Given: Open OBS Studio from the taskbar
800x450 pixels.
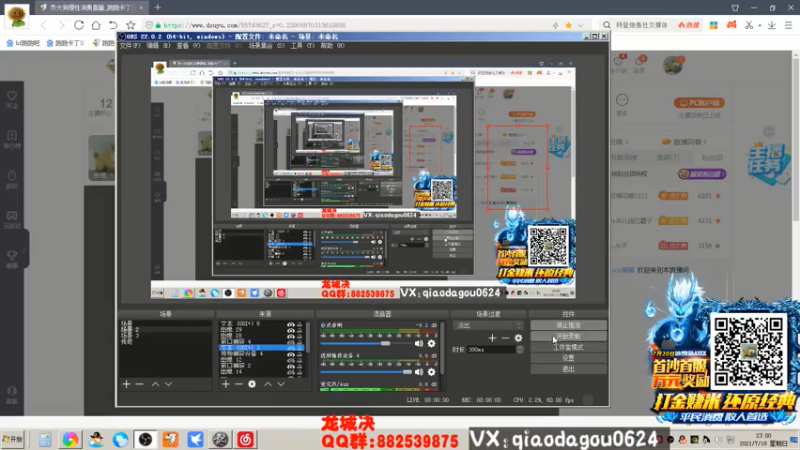Looking at the screenshot, I should [x=145, y=439].
